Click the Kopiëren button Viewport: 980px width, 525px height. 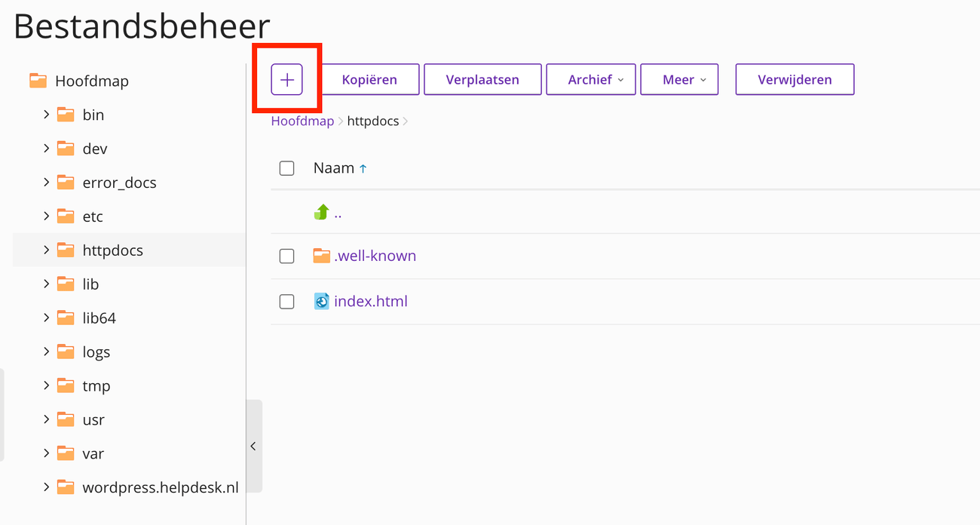(369, 80)
